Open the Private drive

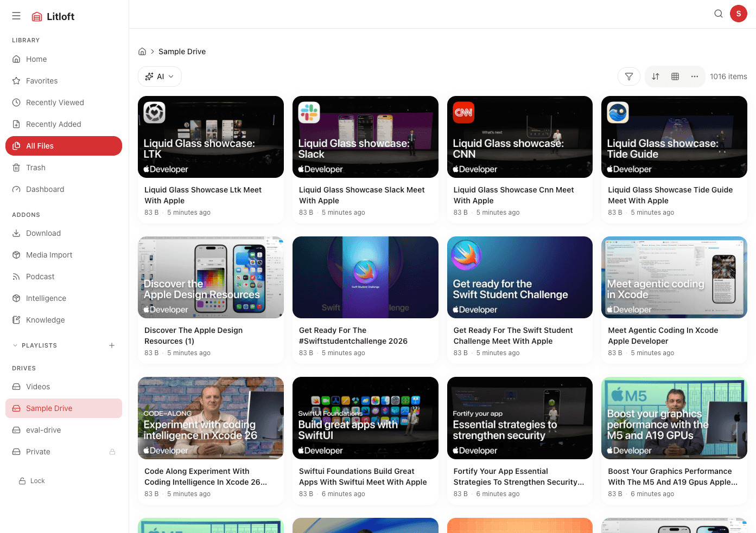[63, 452]
